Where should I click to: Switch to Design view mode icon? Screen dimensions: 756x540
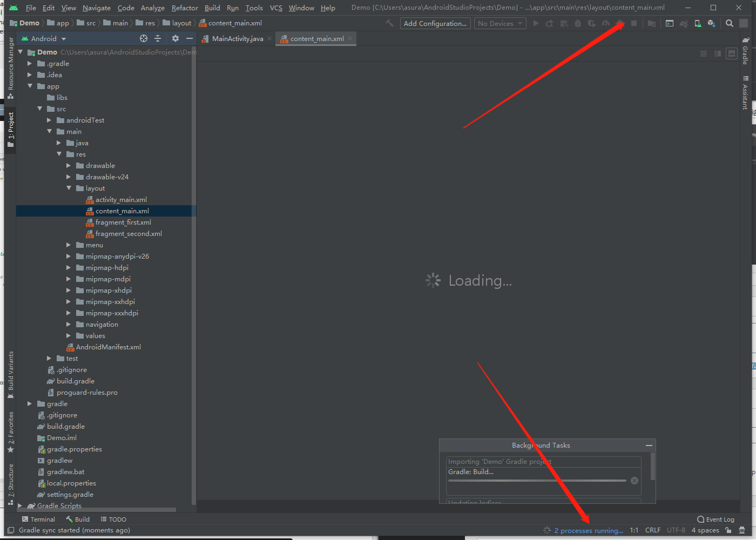(732, 53)
